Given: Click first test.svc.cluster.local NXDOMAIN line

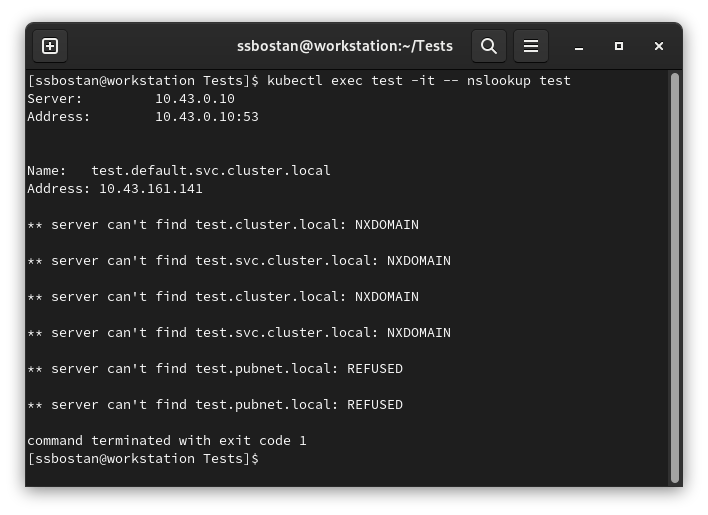Looking at the screenshot, I should pyautogui.click(x=239, y=261).
